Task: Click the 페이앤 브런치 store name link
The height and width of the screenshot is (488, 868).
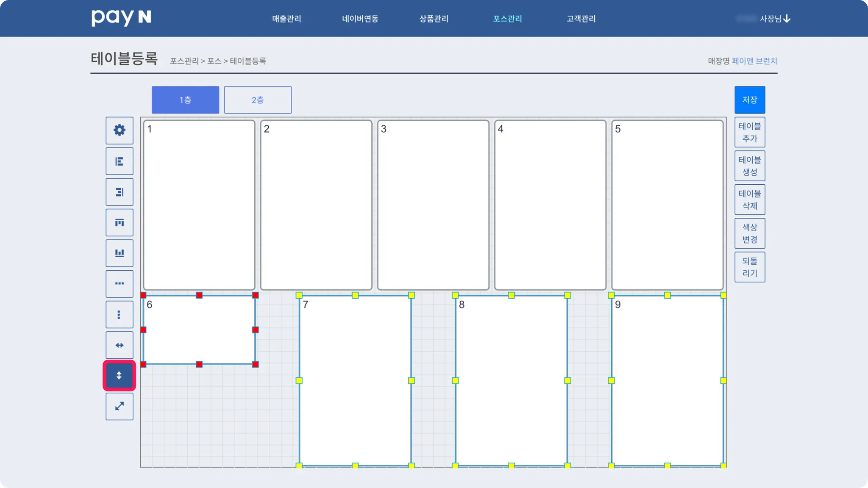Action: click(x=754, y=61)
